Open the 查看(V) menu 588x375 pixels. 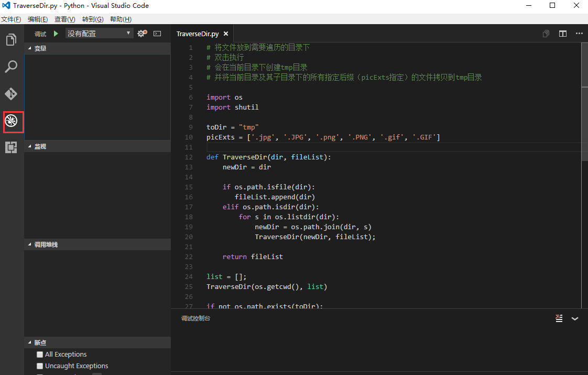[65, 19]
